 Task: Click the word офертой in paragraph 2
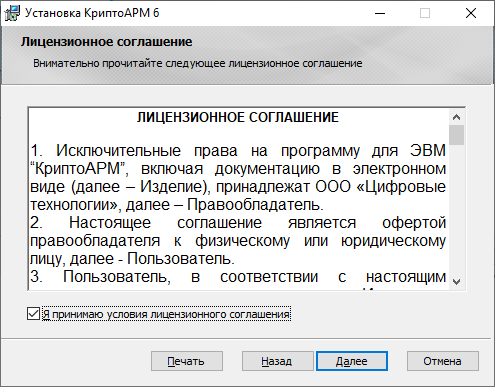(414, 223)
